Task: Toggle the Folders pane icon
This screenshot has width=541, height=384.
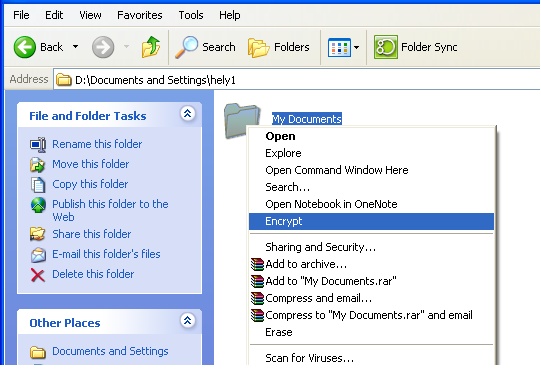Action: point(258,47)
